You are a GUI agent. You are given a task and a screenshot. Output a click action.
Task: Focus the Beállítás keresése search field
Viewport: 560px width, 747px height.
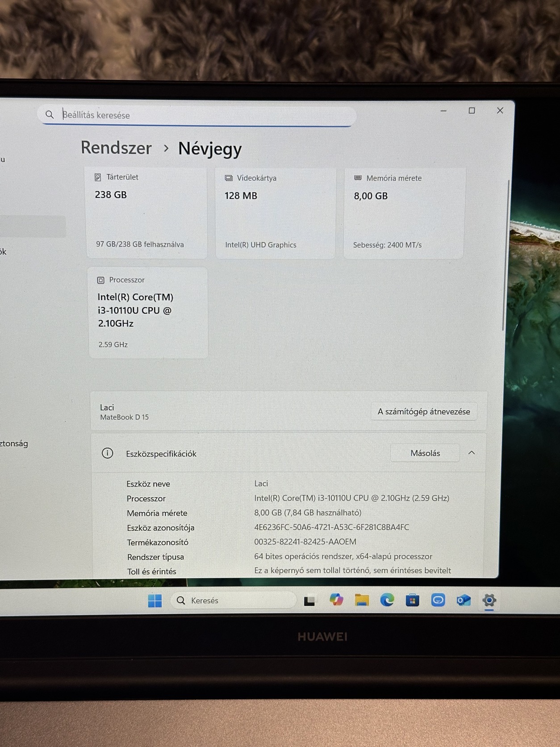[196, 115]
